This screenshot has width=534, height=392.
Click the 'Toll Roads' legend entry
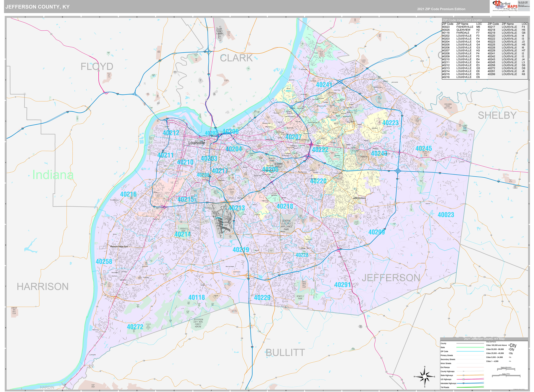coord(445,387)
